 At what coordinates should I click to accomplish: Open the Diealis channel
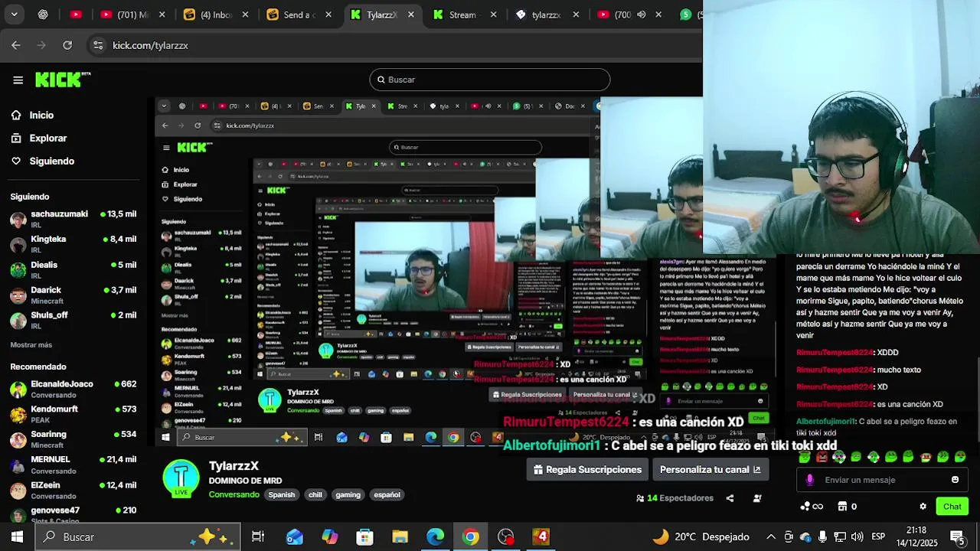(x=73, y=270)
